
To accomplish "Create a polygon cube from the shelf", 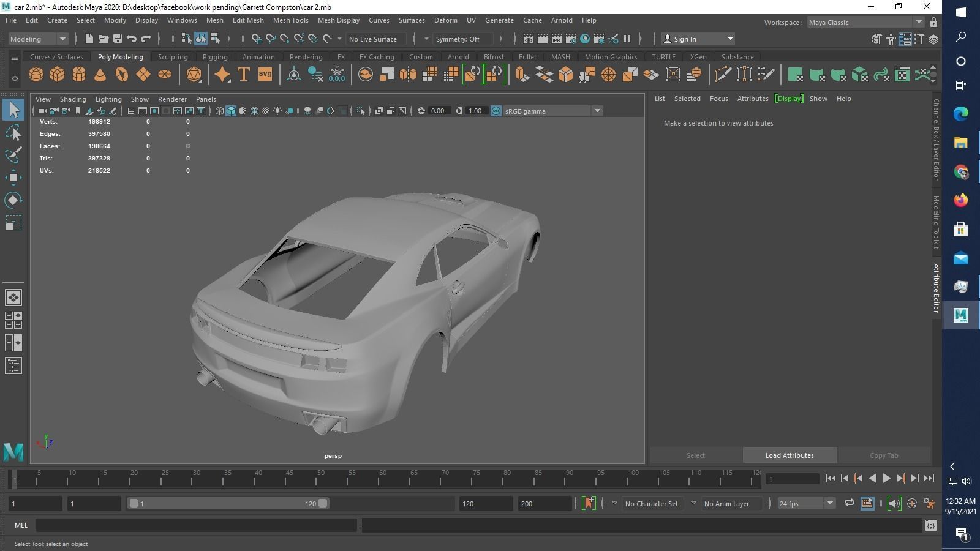I will 58,74.
